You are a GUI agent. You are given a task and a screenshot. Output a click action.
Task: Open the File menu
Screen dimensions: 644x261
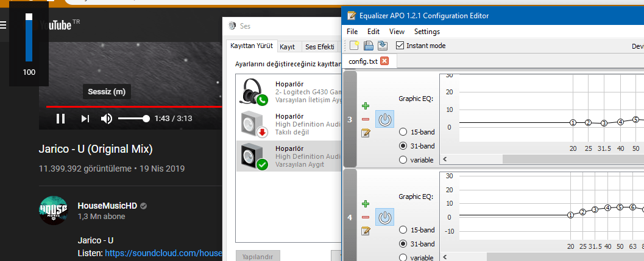pyautogui.click(x=352, y=32)
